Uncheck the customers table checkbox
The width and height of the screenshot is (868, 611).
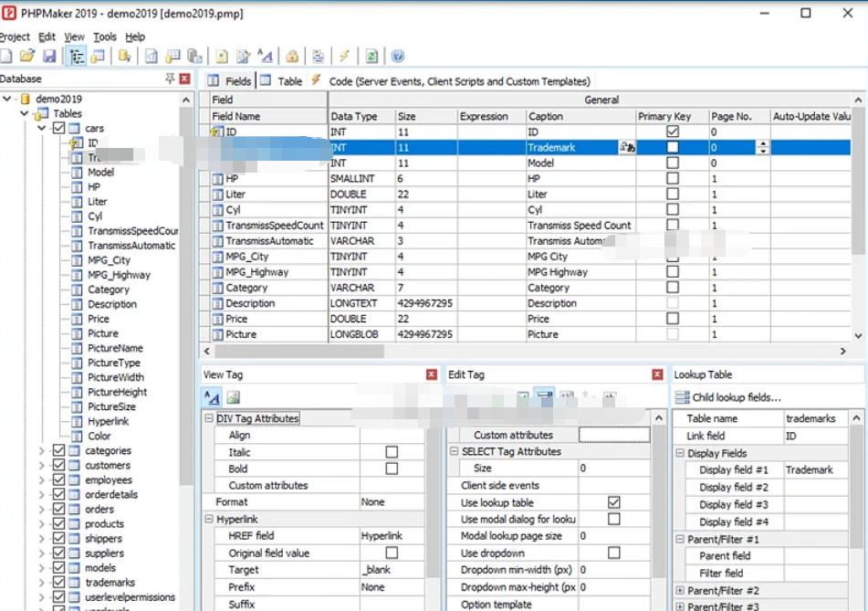[x=58, y=465]
